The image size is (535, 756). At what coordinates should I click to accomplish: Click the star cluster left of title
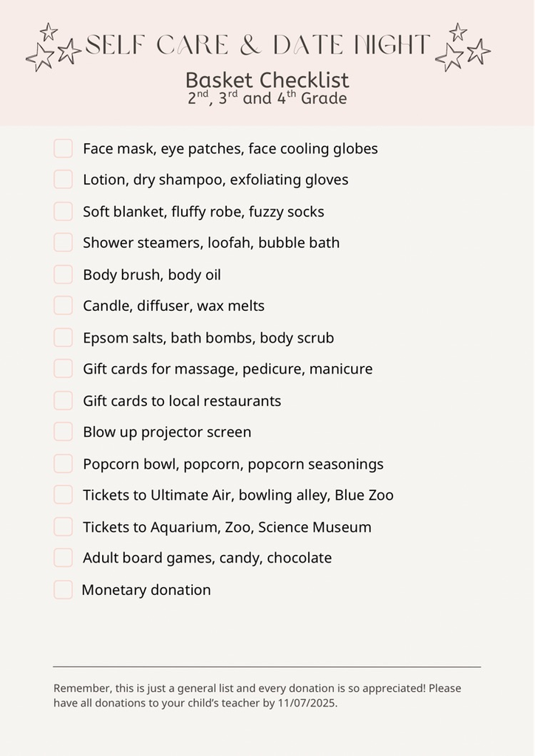53,48
